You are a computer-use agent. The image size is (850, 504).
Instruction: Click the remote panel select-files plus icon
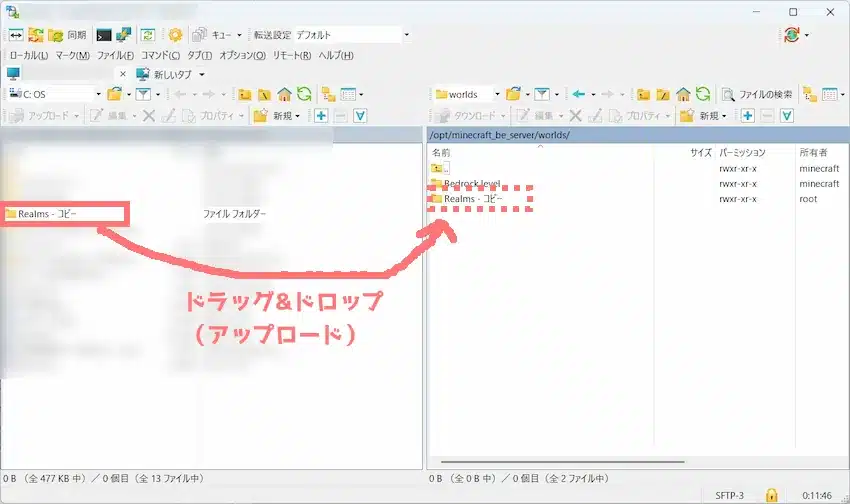point(746,116)
